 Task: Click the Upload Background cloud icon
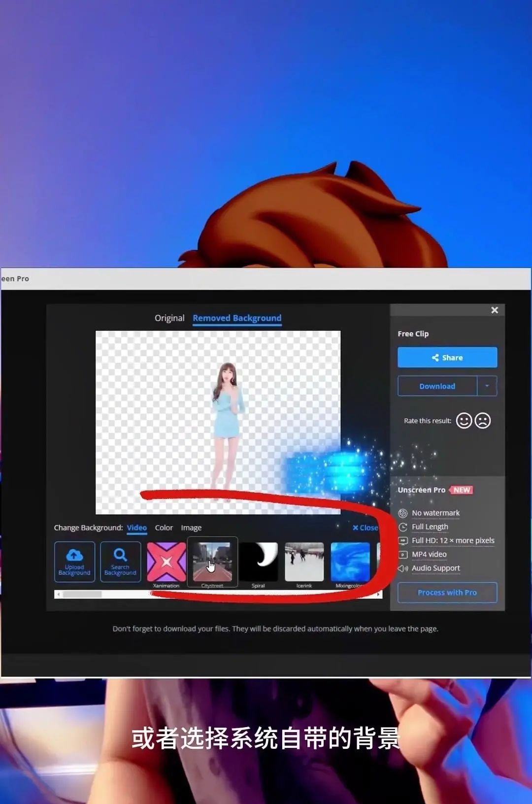[74, 556]
